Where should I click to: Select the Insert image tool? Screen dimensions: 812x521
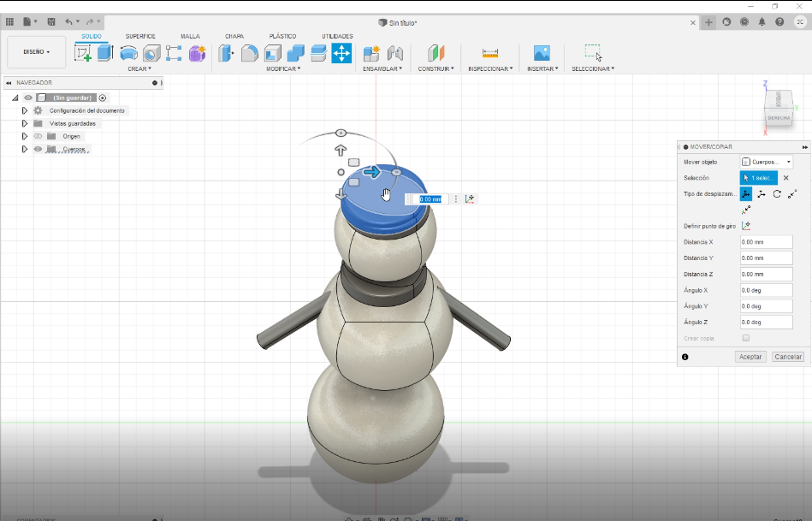click(542, 53)
